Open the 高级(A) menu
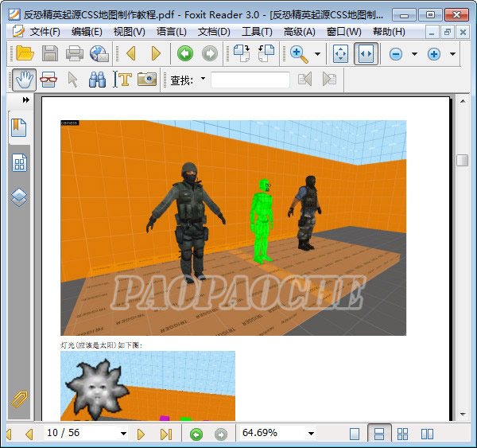This screenshot has width=477, height=448. [300, 32]
